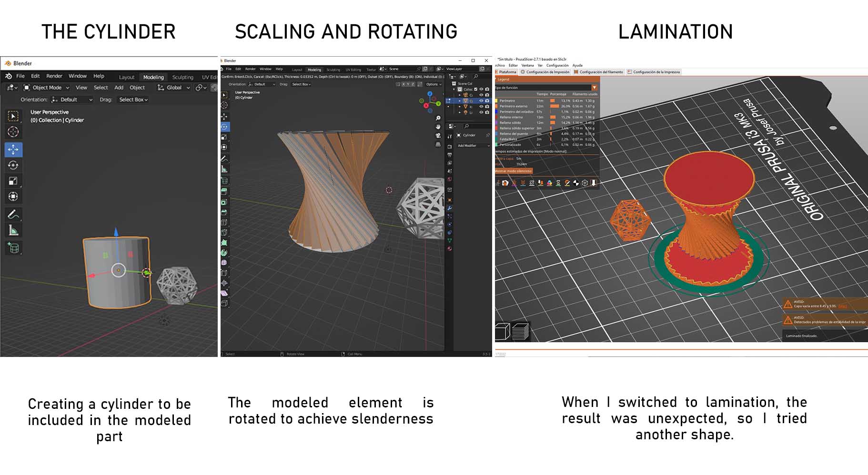This screenshot has width=868, height=475.
Task: Disable selected Cylinder in renders via camera icon
Action: tap(487, 100)
